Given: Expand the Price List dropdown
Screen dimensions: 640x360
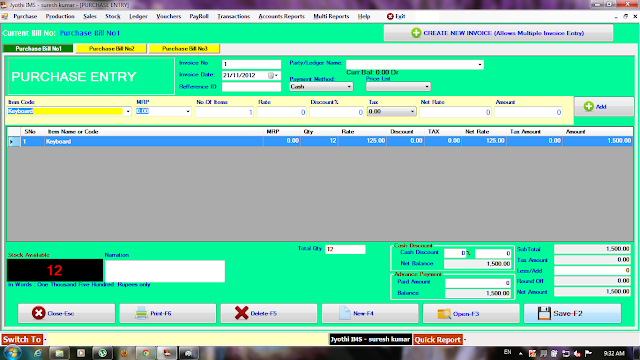Looking at the screenshot, I should click(x=427, y=87).
